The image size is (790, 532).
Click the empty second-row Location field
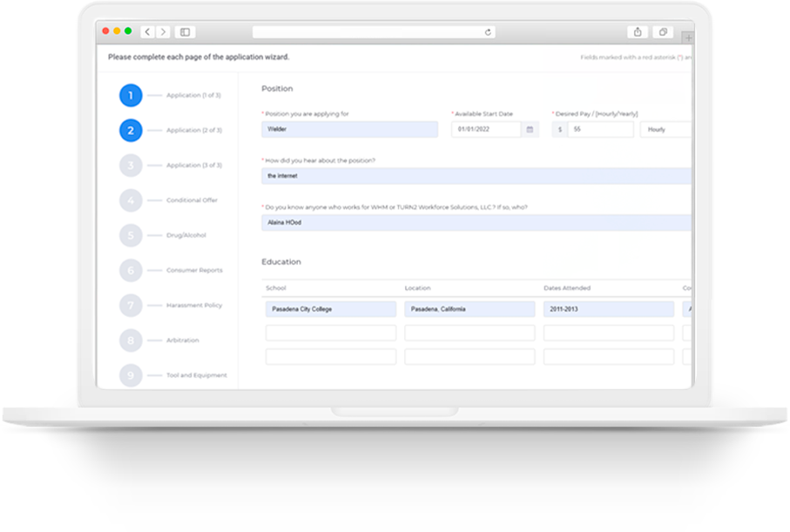point(469,333)
